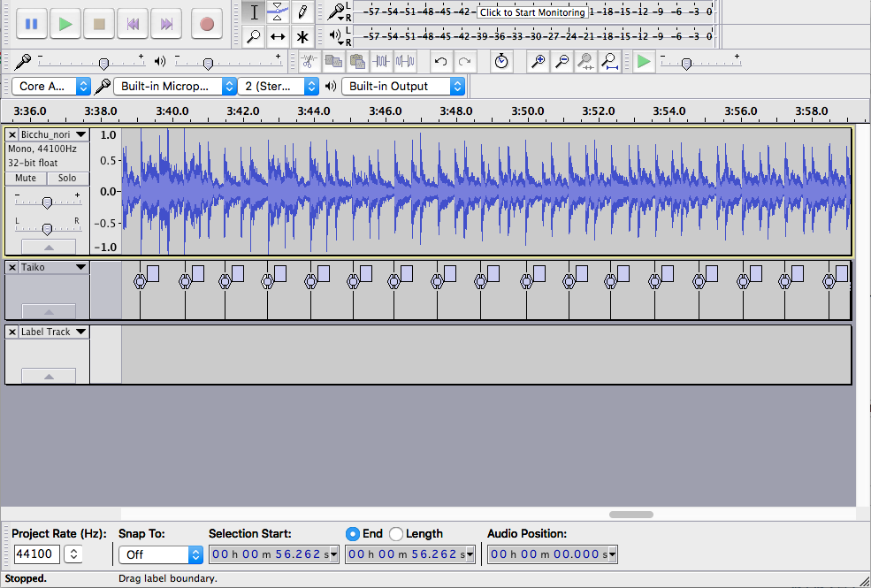Screen dimensions: 871x588
Task: Click the Project Rate 44100 field
Action: tap(36, 554)
